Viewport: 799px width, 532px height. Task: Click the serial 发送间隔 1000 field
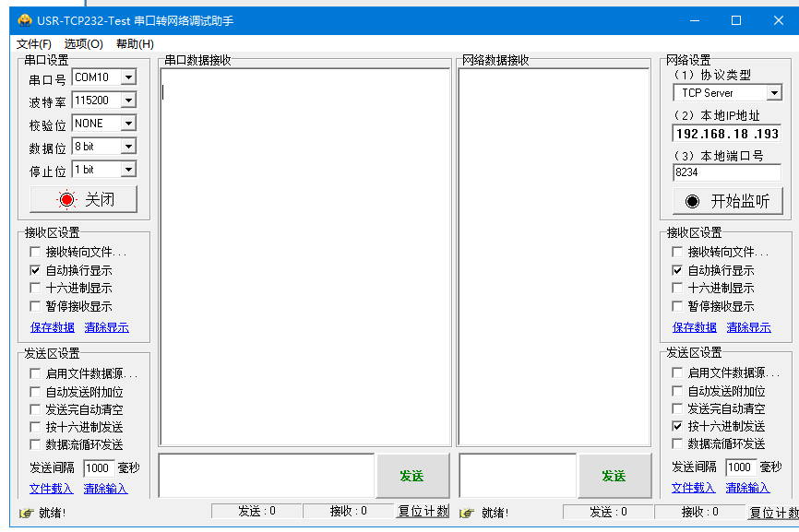[98, 468]
